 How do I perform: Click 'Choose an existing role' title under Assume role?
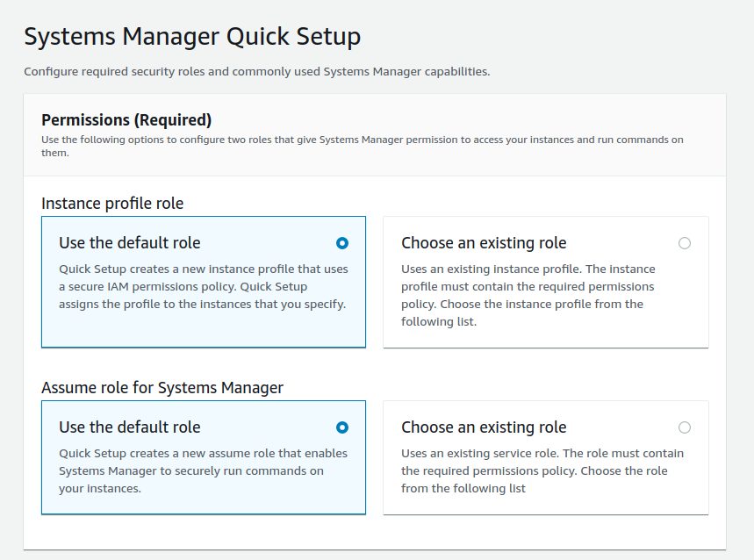coord(484,427)
